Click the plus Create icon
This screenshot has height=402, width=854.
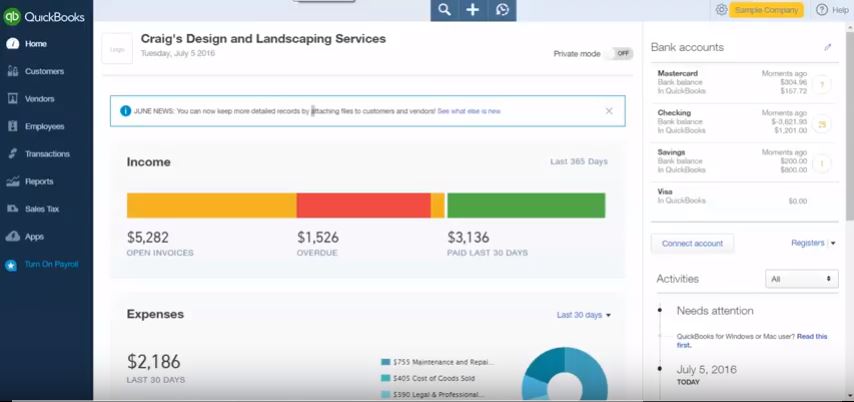coord(473,10)
